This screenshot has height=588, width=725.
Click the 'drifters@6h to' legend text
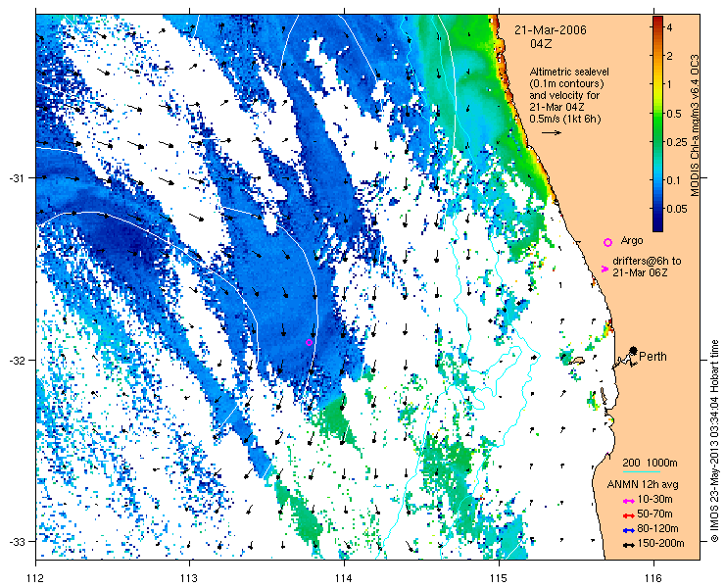point(647,262)
